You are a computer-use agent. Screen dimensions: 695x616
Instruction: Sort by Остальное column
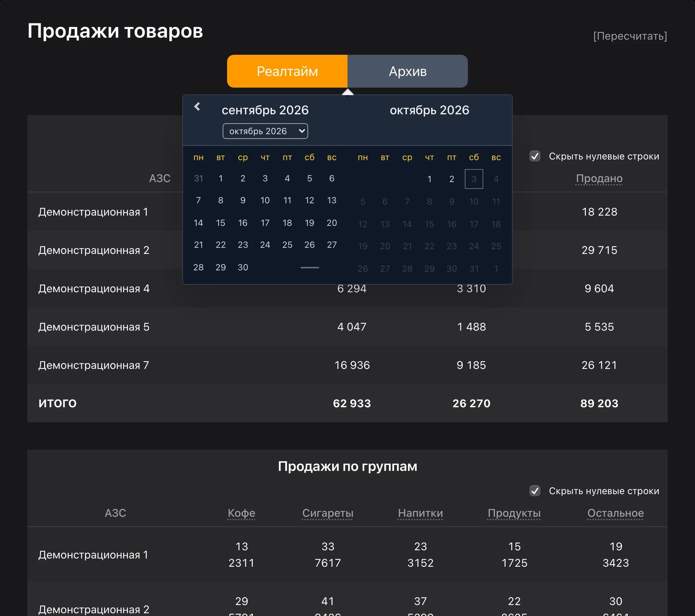coord(616,513)
